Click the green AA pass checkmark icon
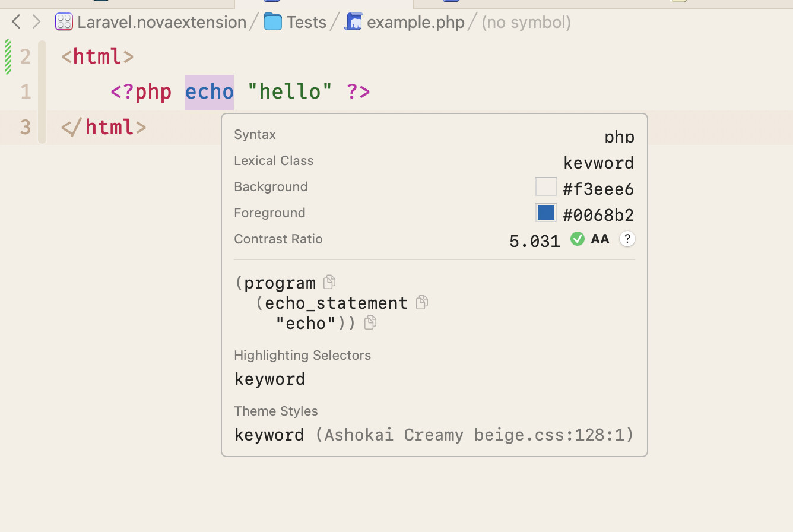The height and width of the screenshot is (532, 793). (577, 239)
